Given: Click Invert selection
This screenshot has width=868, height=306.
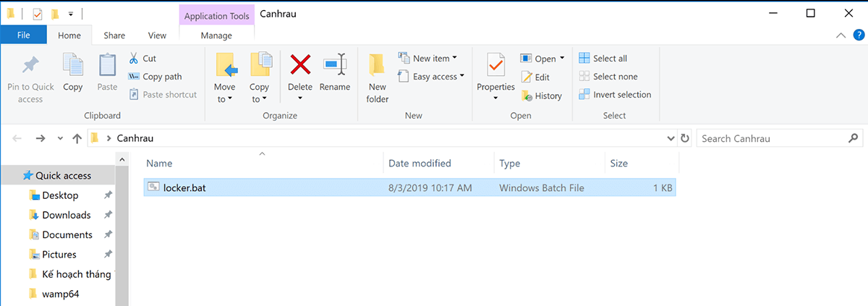Looking at the screenshot, I should point(615,95).
